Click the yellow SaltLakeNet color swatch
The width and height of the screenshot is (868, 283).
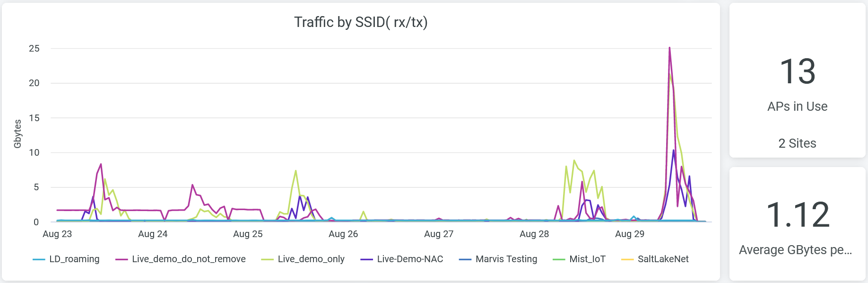(627, 259)
